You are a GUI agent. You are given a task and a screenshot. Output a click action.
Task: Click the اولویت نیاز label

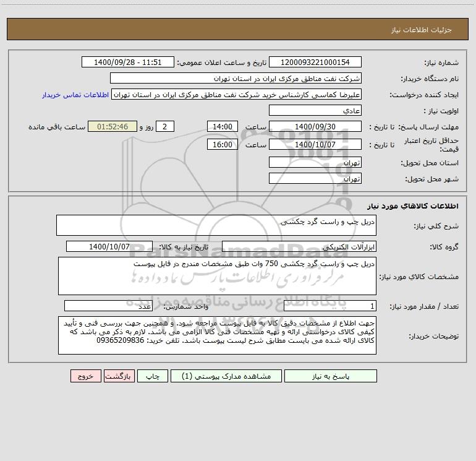[441, 111]
